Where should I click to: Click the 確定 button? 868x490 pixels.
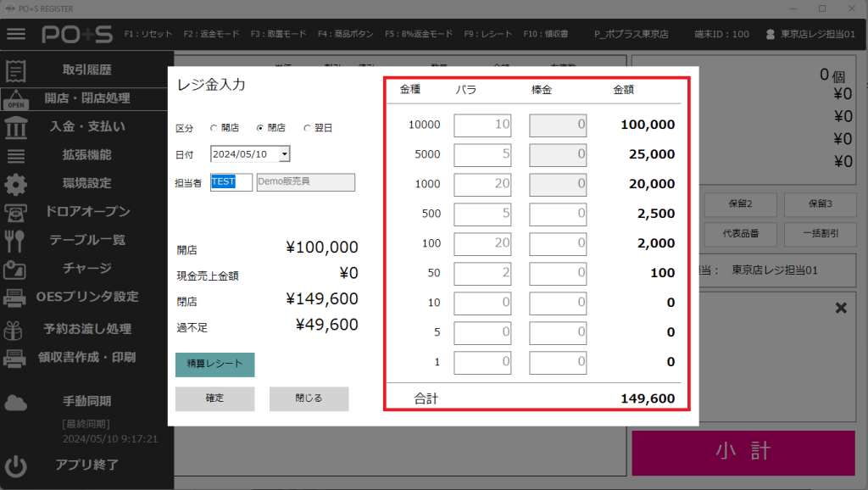[x=214, y=398]
